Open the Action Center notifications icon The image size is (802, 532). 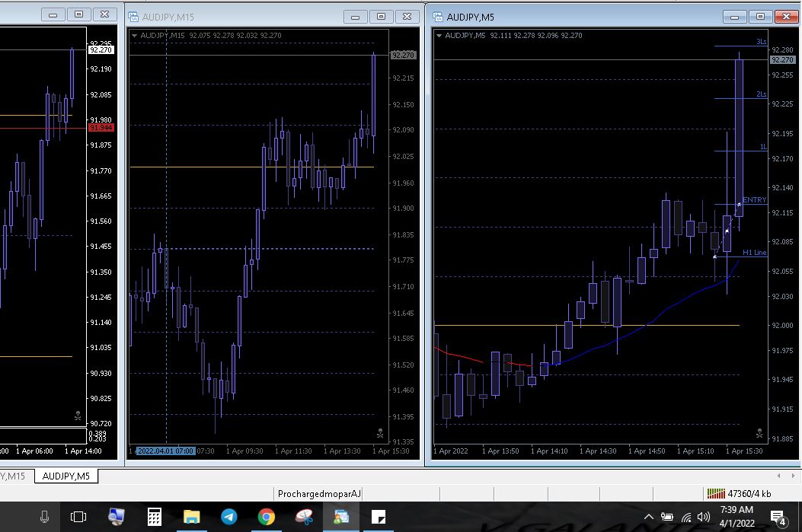click(778, 518)
